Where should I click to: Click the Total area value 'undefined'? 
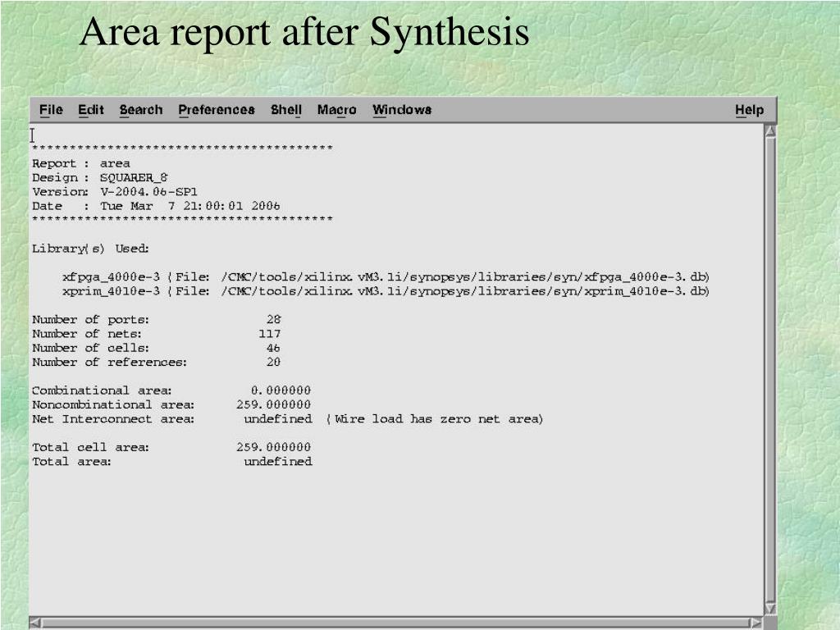point(278,462)
